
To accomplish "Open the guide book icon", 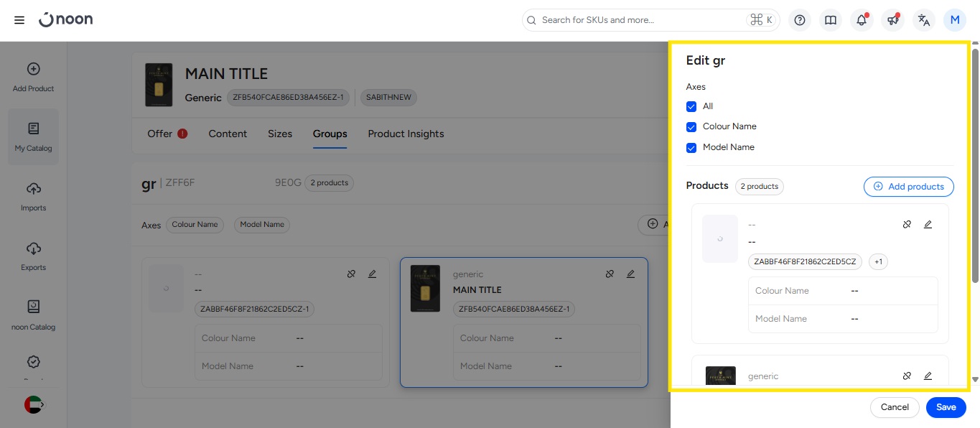I will [x=831, y=20].
